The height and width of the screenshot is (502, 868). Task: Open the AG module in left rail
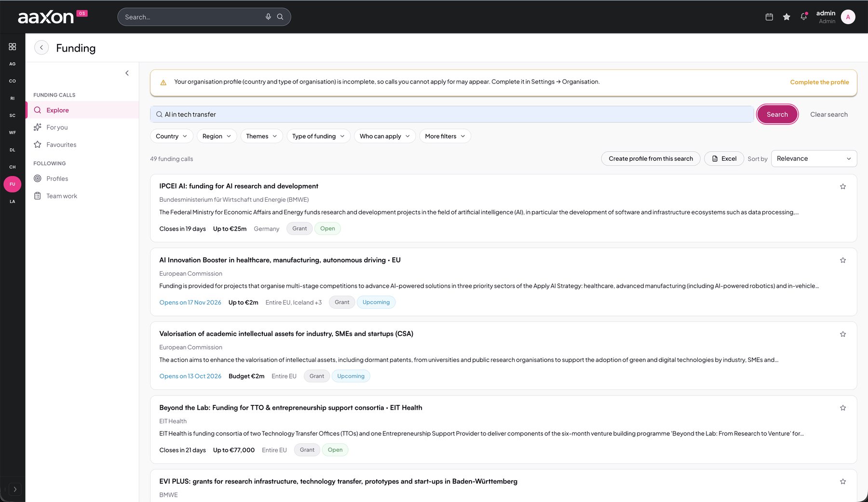(13, 64)
